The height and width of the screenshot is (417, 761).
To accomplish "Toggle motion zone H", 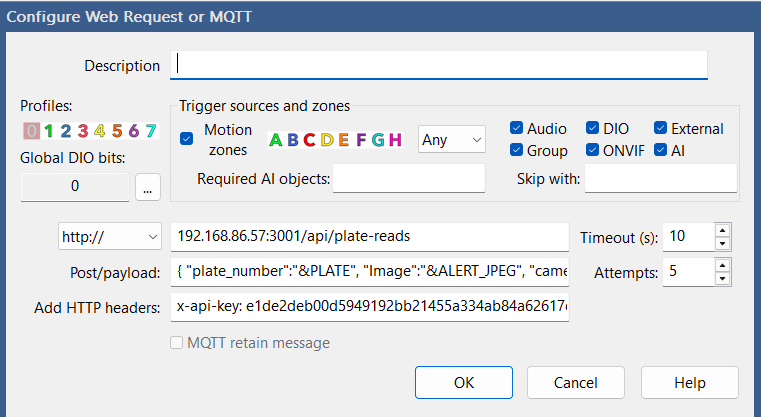I will pyautogui.click(x=395, y=139).
